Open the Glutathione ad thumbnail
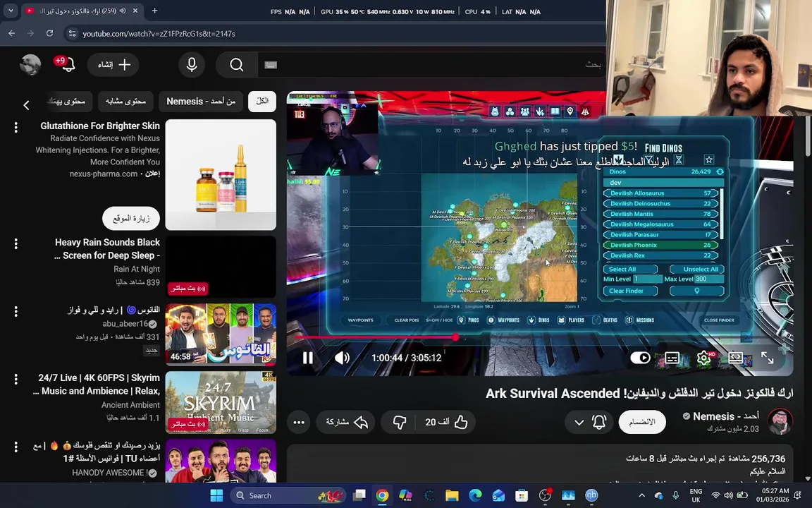The height and width of the screenshot is (508, 812). 221,175
